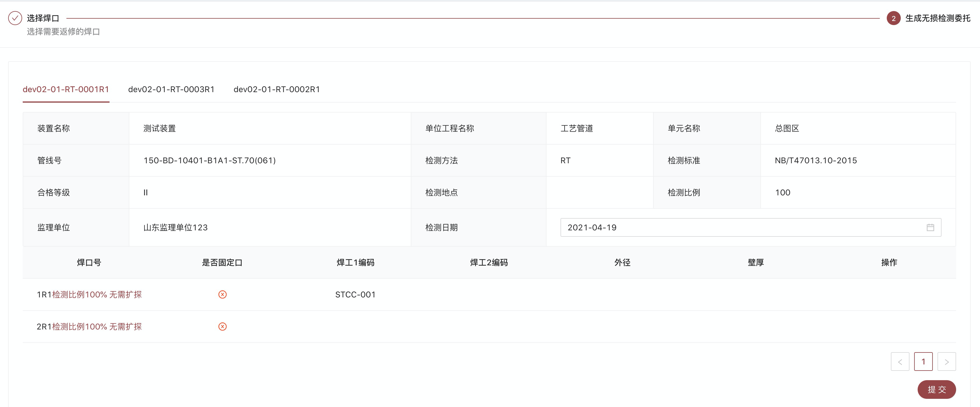Click the 选择需要返修的焊口 step description

point(63,31)
